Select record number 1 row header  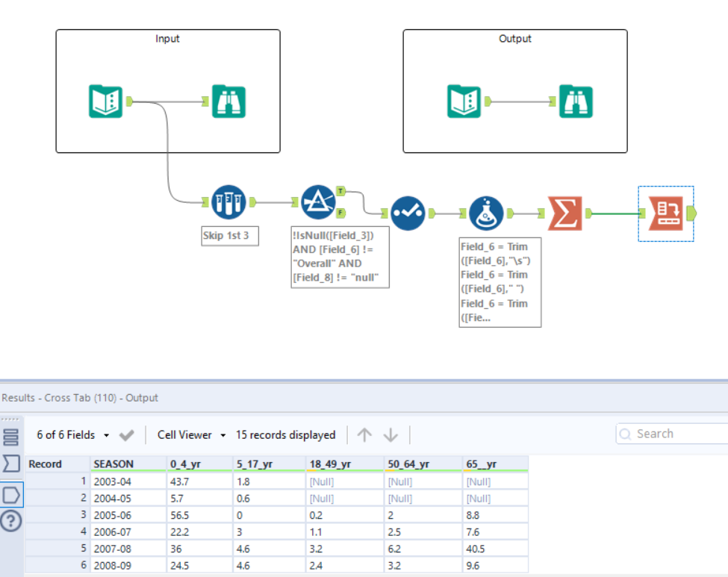coord(57,482)
